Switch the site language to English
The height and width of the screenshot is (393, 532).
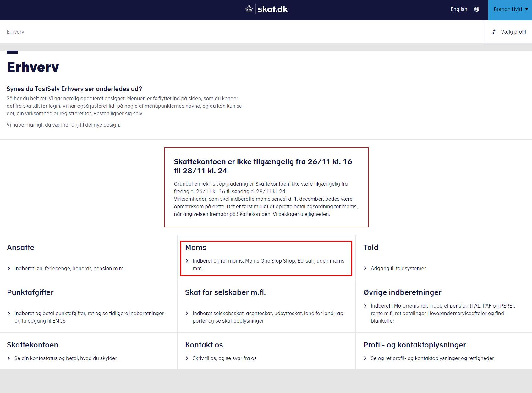click(x=459, y=9)
